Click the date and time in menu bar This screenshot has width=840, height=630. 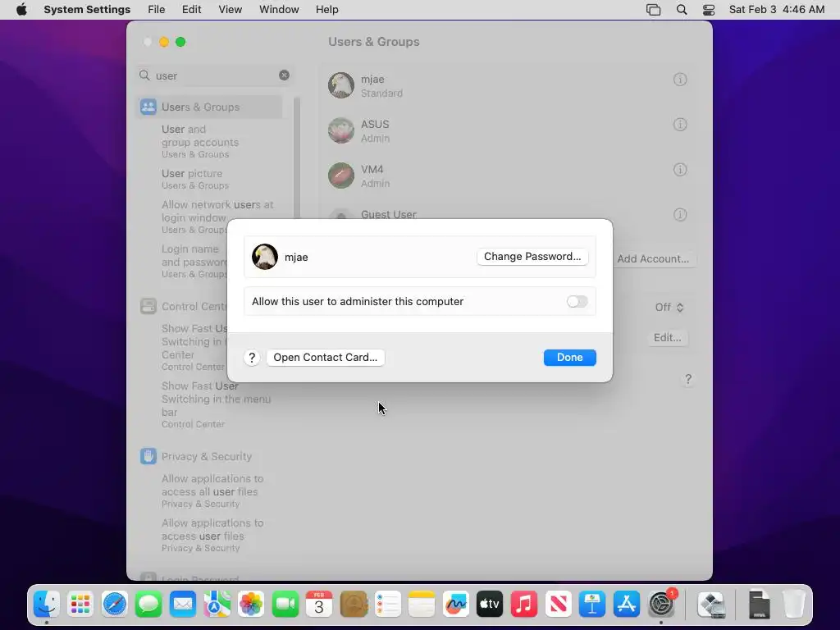pos(777,10)
